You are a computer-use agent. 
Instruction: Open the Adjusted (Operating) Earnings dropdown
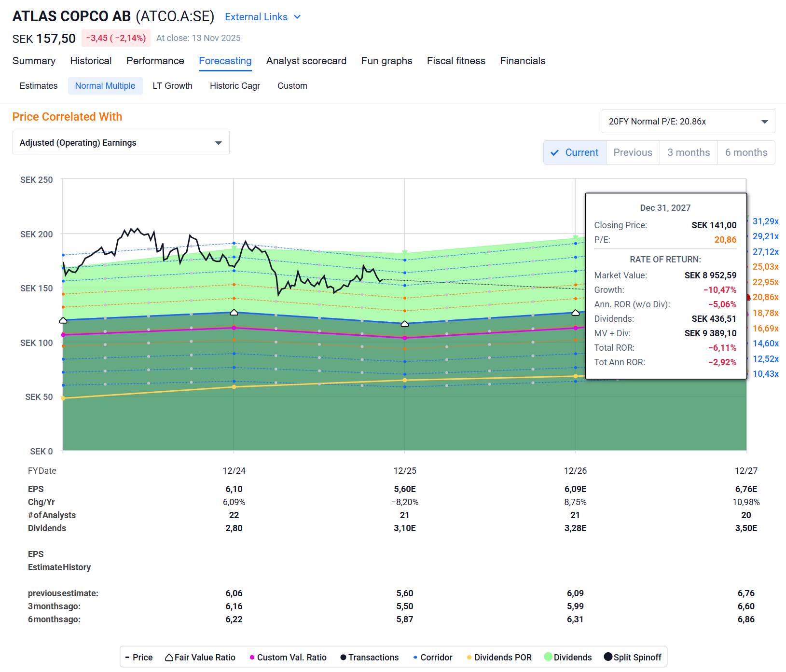(x=121, y=142)
